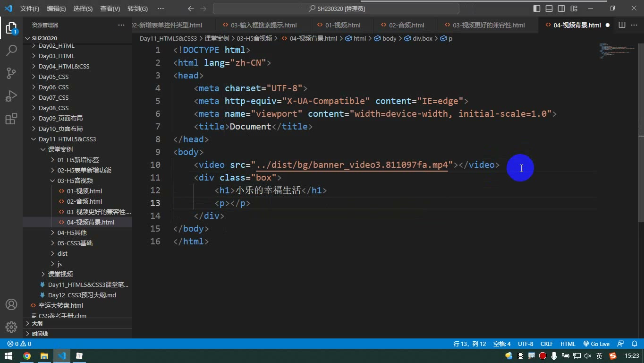Click the feedback icon in the status bar
Viewport: 644px width, 363px height.
(x=621, y=344)
